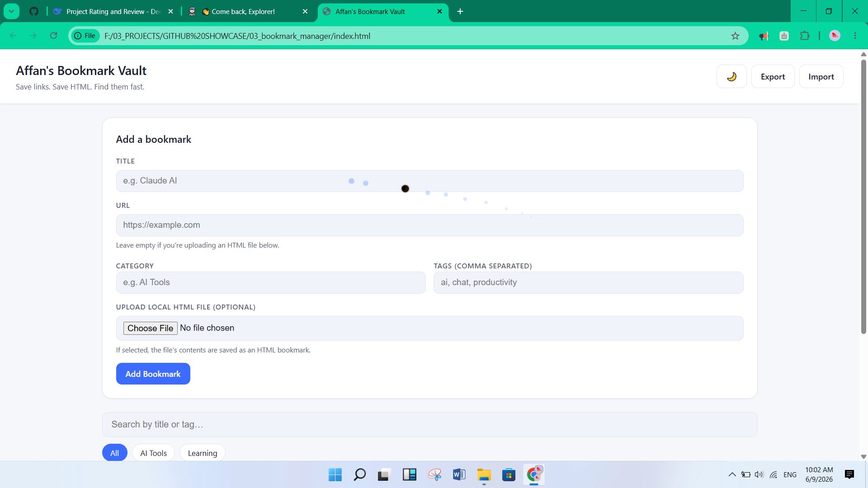Show hidden system tray icons
The height and width of the screenshot is (488, 868).
(x=732, y=474)
